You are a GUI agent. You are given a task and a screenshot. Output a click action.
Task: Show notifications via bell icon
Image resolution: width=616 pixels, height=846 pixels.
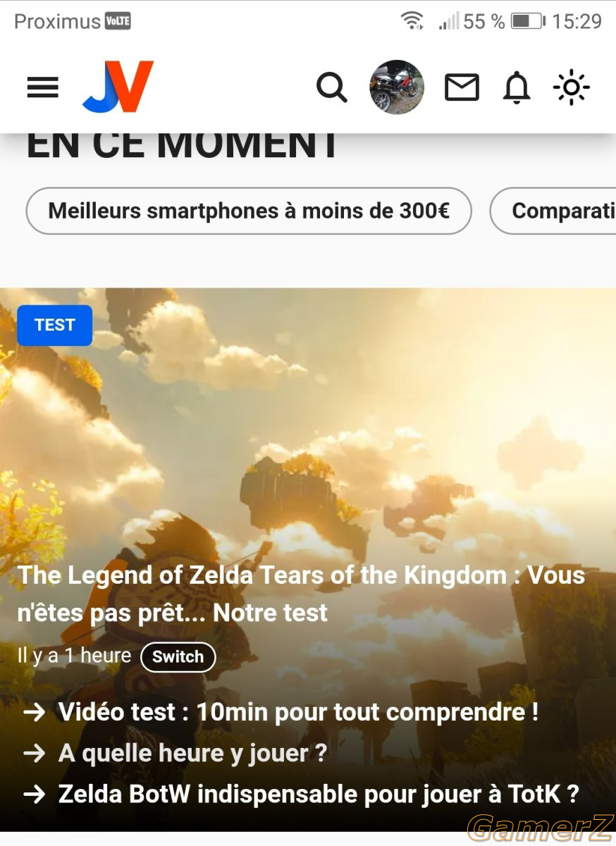pos(517,88)
